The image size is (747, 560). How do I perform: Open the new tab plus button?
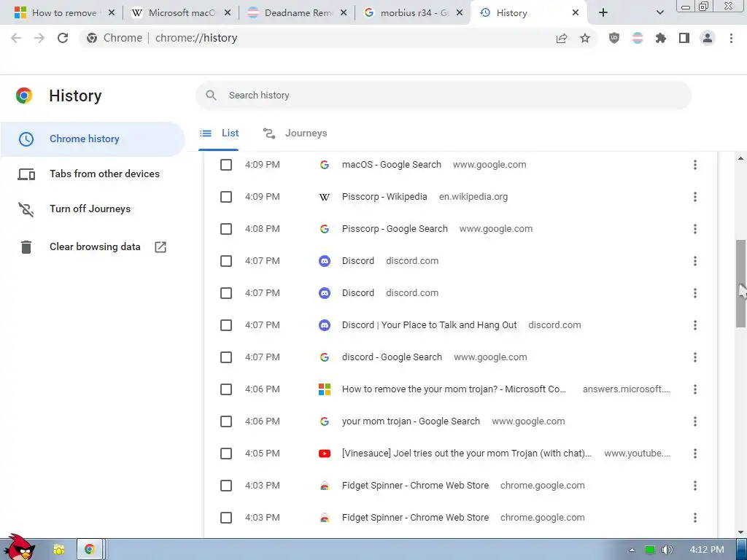[x=603, y=13]
